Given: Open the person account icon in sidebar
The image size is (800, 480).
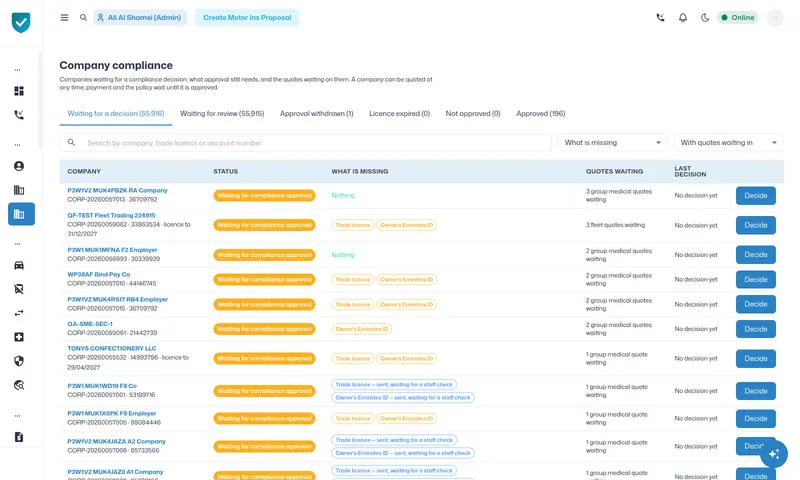Looking at the screenshot, I should 19,166.
